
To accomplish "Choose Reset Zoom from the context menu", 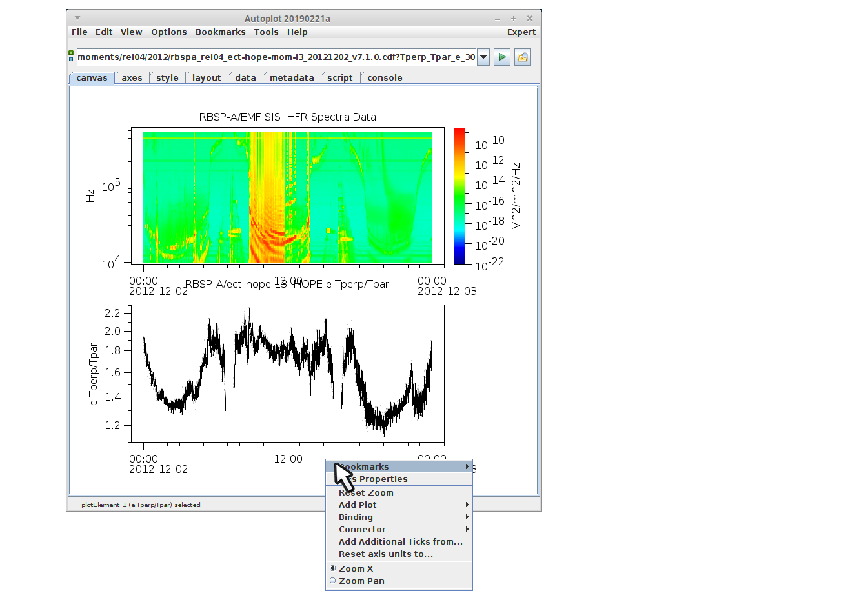I will pyautogui.click(x=366, y=492).
